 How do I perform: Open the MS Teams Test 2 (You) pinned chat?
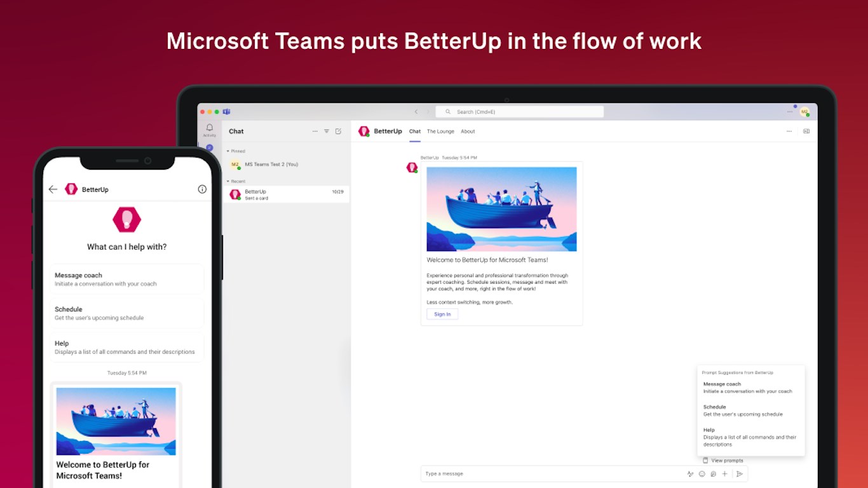287,165
